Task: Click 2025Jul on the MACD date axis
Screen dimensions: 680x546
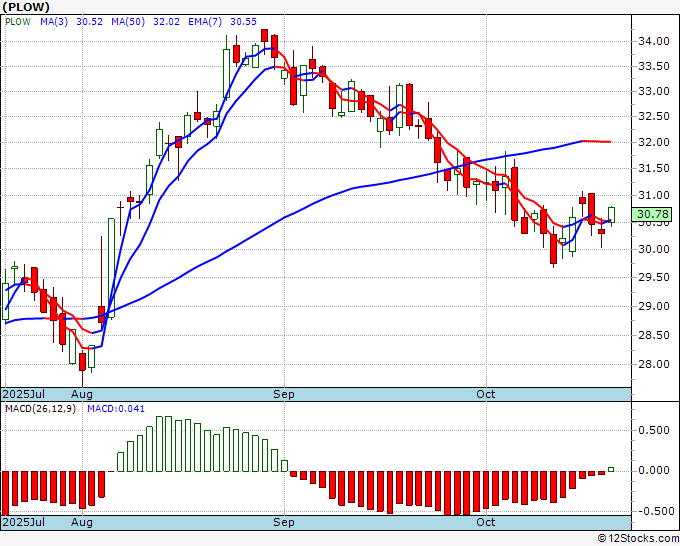Action: click(x=24, y=522)
